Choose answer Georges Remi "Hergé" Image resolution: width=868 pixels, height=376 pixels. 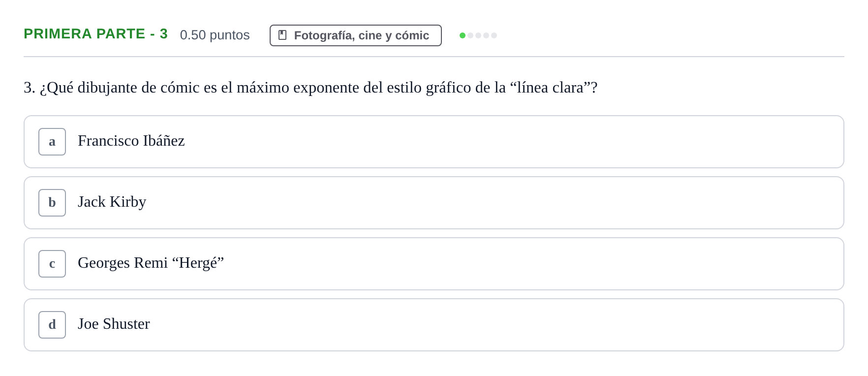pyautogui.click(x=151, y=263)
